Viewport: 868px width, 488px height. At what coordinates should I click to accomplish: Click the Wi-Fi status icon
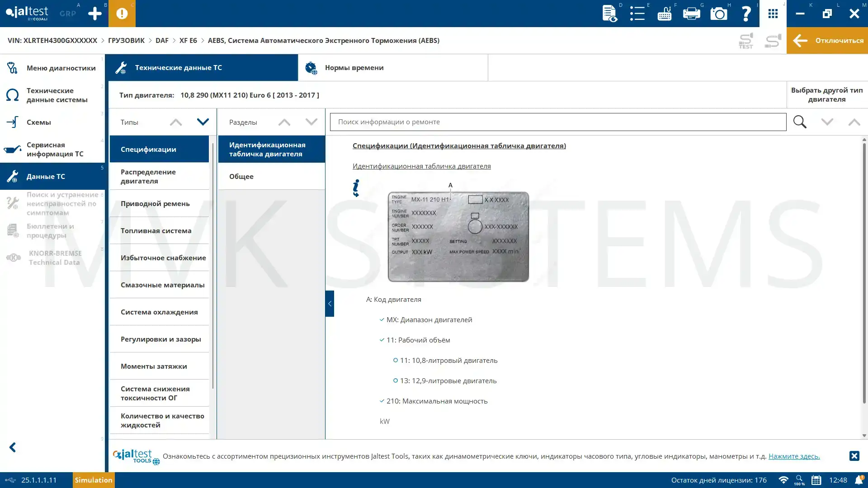coord(783,480)
